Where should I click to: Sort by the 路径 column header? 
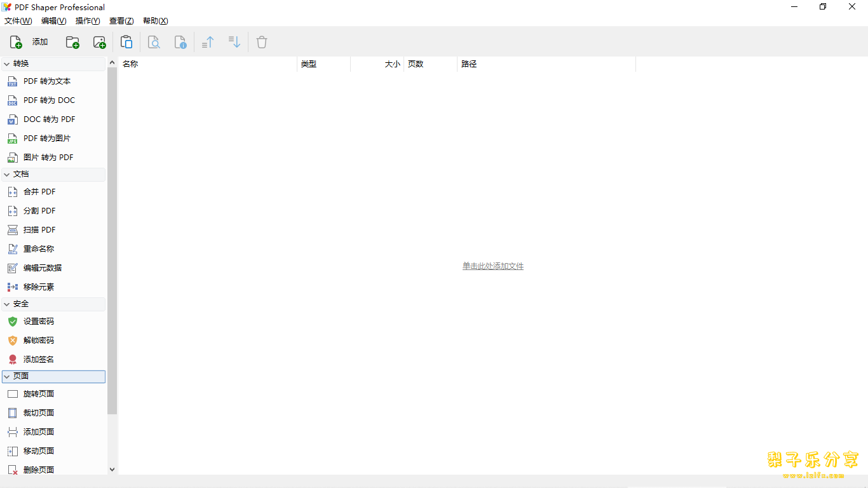click(546, 64)
